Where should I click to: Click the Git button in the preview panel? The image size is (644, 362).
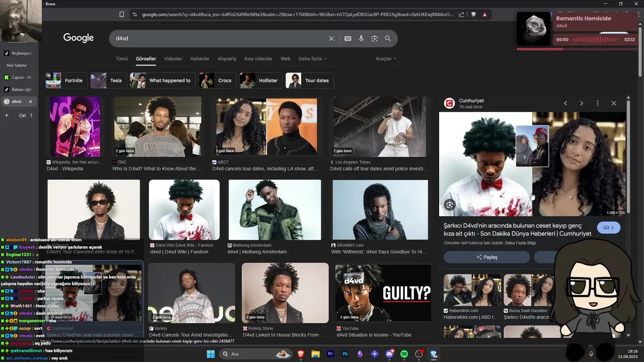[x=609, y=228]
